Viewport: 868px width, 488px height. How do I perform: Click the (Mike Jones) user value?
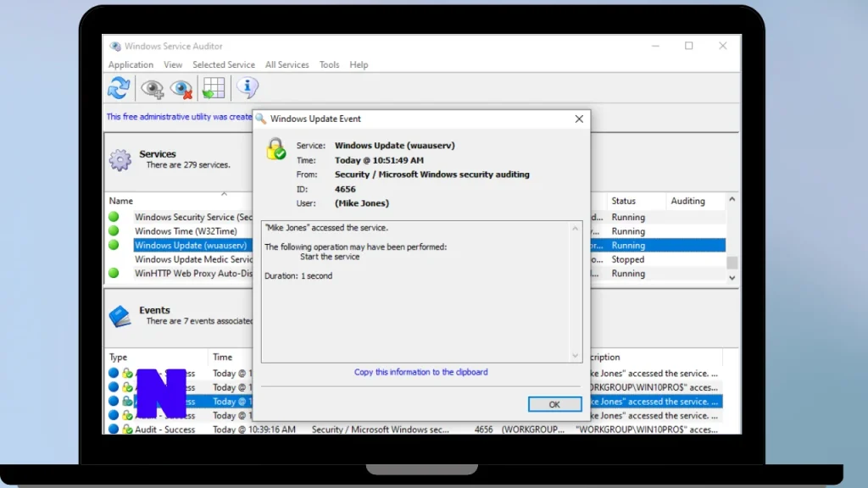tap(361, 203)
